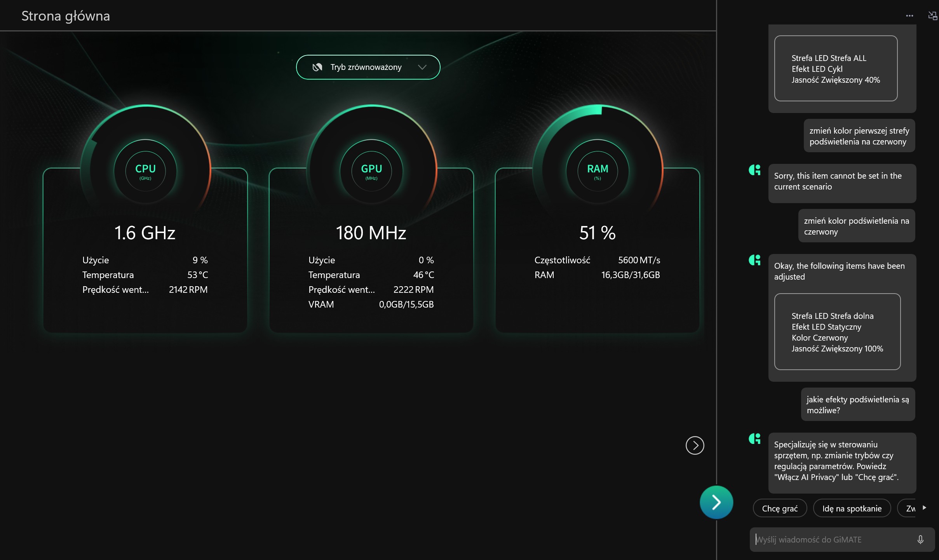This screenshot has width=939, height=560.
Task: Focus the Wyślij wiadomość do GiMATE field
Action: tap(831, 539)
